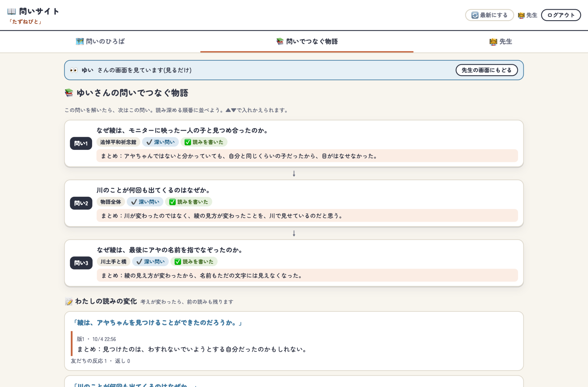588x387 pixels.
Task: Click the 友だちの反応 1 ・ 返し 0 line
Action: (100, 361)
